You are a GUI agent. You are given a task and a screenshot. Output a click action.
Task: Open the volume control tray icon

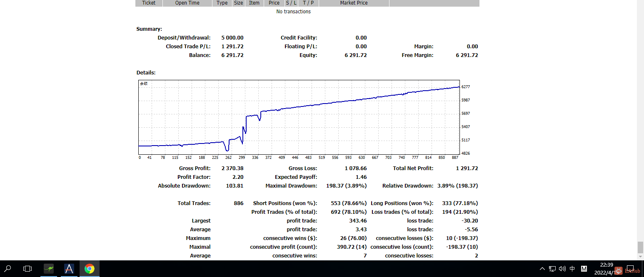pos(562,269)
